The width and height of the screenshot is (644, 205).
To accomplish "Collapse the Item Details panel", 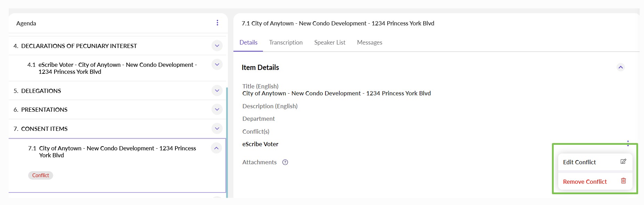I will (621, 67).
